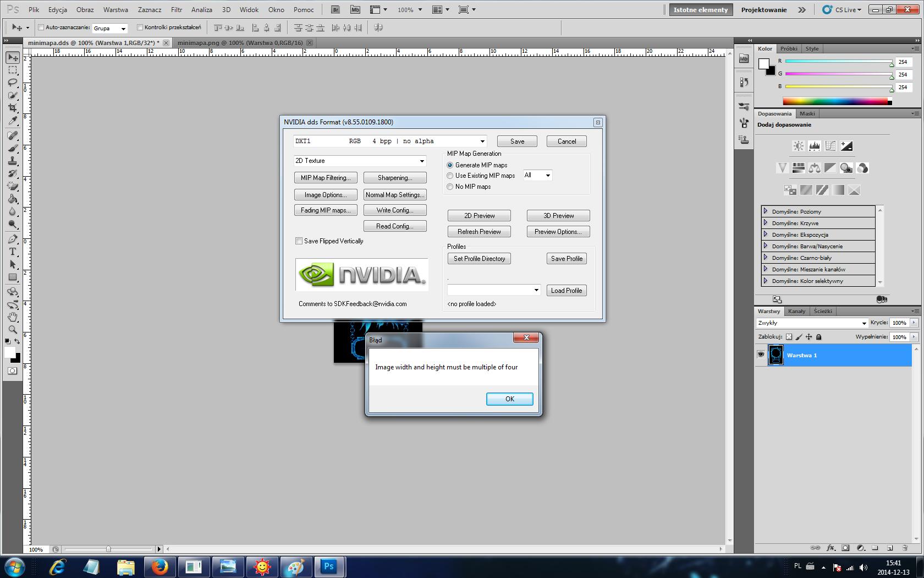Image resolution: width=924 pixels, height=578 pixels.
Task: Select the Brush tool
Action: [x=13, y=148]
